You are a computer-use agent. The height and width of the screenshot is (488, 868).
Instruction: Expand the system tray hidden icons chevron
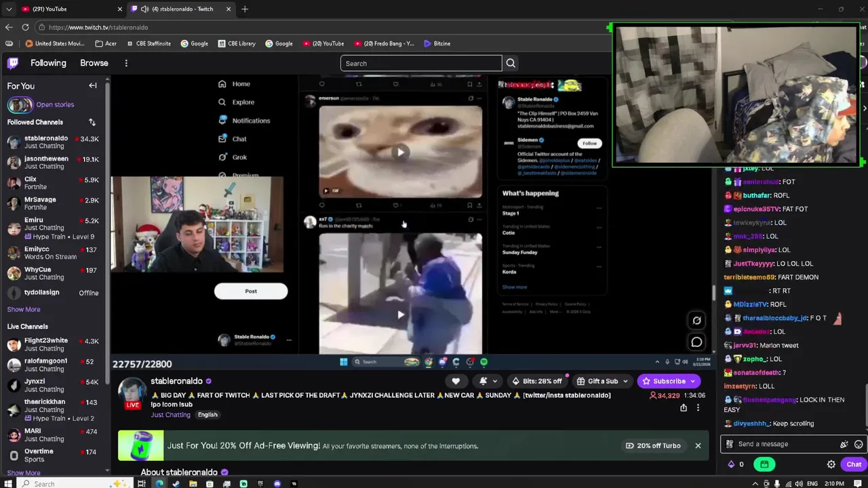pyautogui.click(x=757, y=483)
